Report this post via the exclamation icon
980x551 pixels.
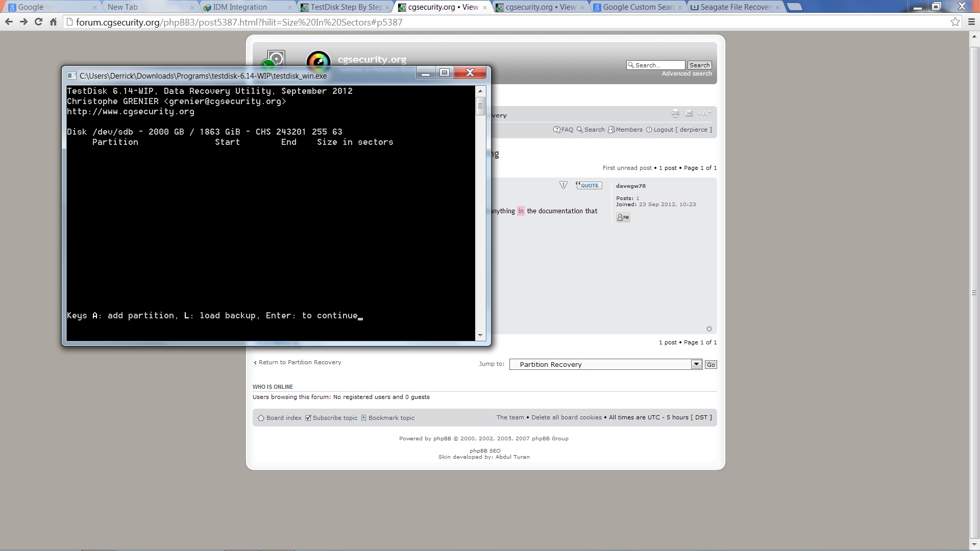[x=563, y=185]
